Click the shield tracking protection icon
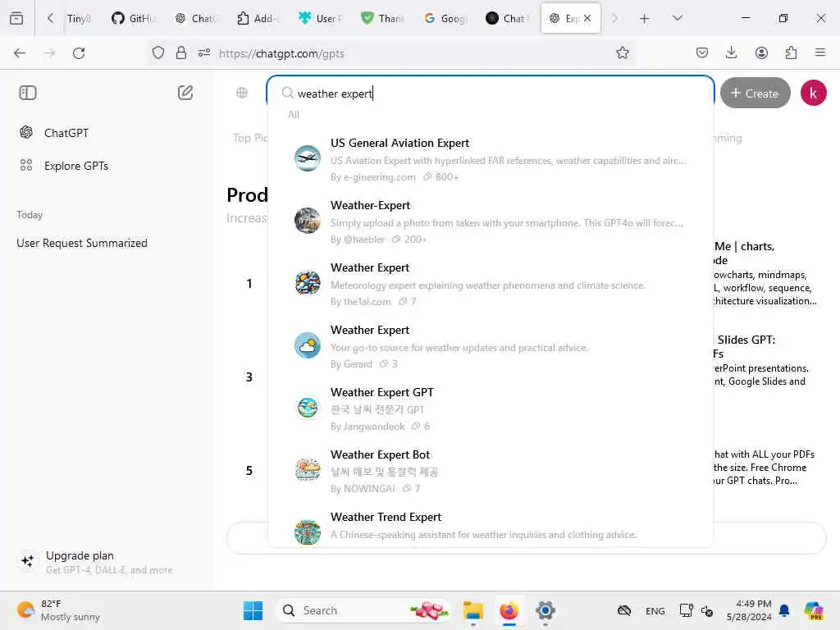Viewport: 840px width, 630px height. coord(158,52)
